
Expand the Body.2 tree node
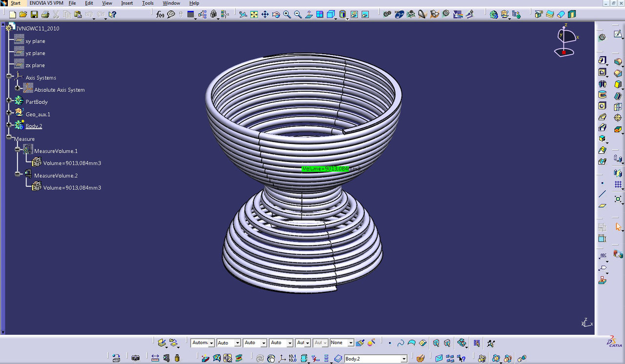pos(9,125)
